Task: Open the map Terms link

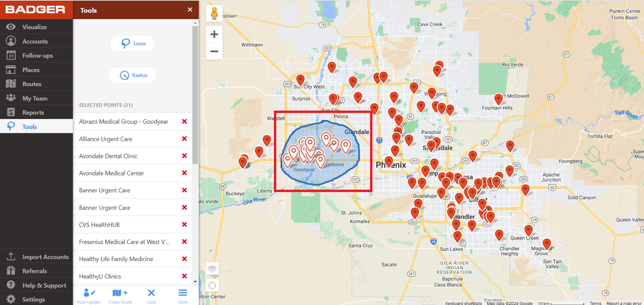Action: tap(595, 303)
